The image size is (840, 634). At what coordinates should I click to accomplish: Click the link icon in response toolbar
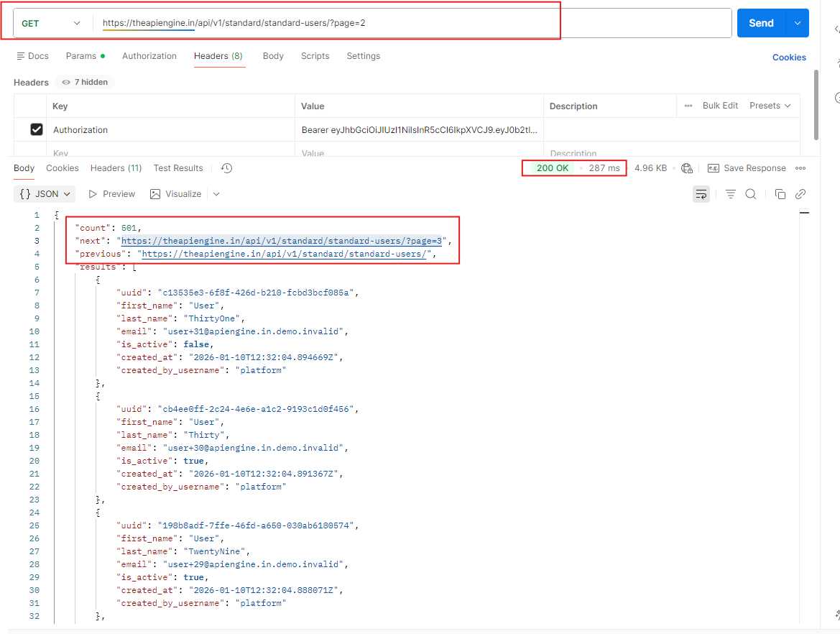tap(800, 194)
